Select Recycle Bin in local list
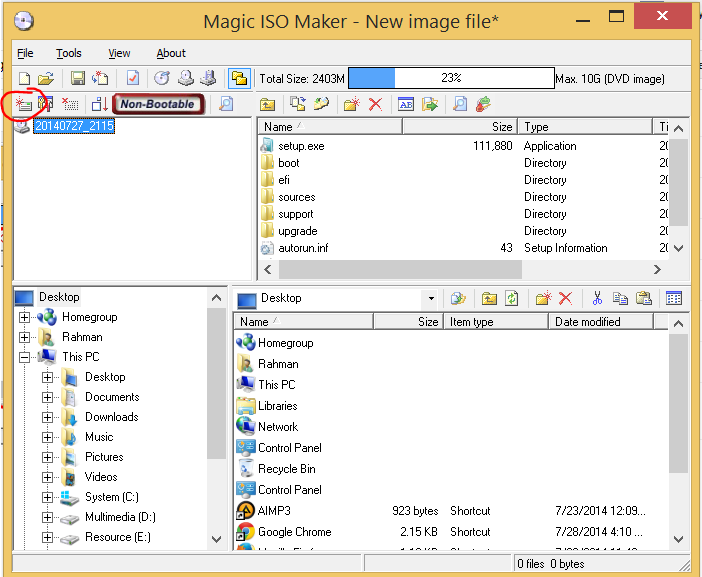The width and height of the screenshot is (702, 577). pyautogui.click(x=287, y=469)
